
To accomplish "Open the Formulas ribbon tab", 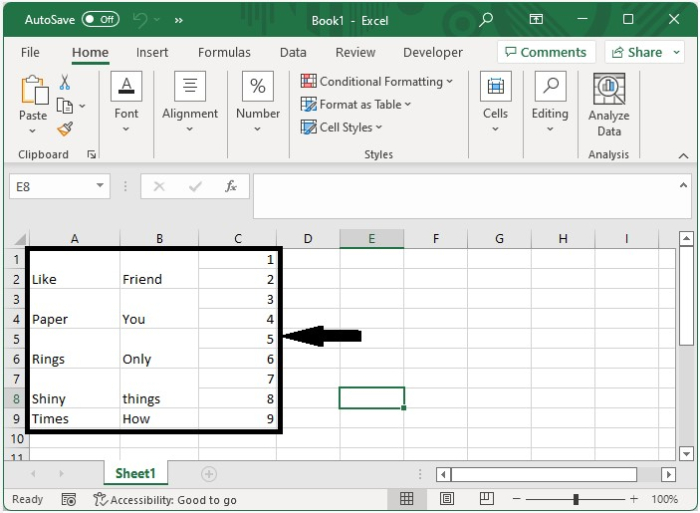I will pos(224,52).
